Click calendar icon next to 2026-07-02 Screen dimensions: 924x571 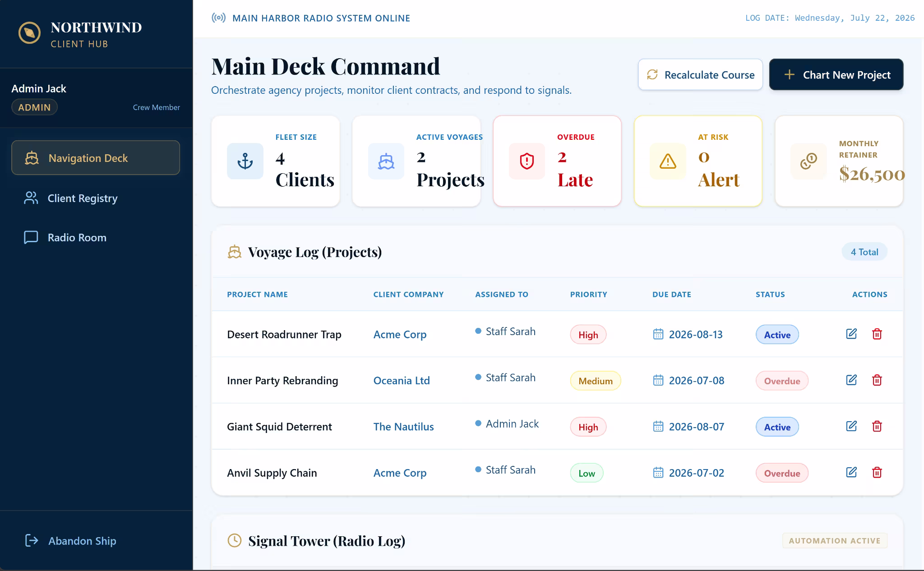pos(658,473)
